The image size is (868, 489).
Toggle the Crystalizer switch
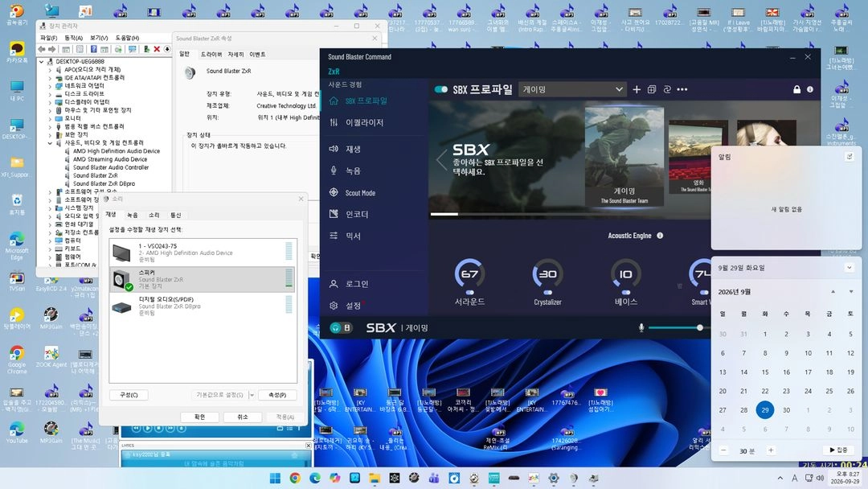[547, 293]
